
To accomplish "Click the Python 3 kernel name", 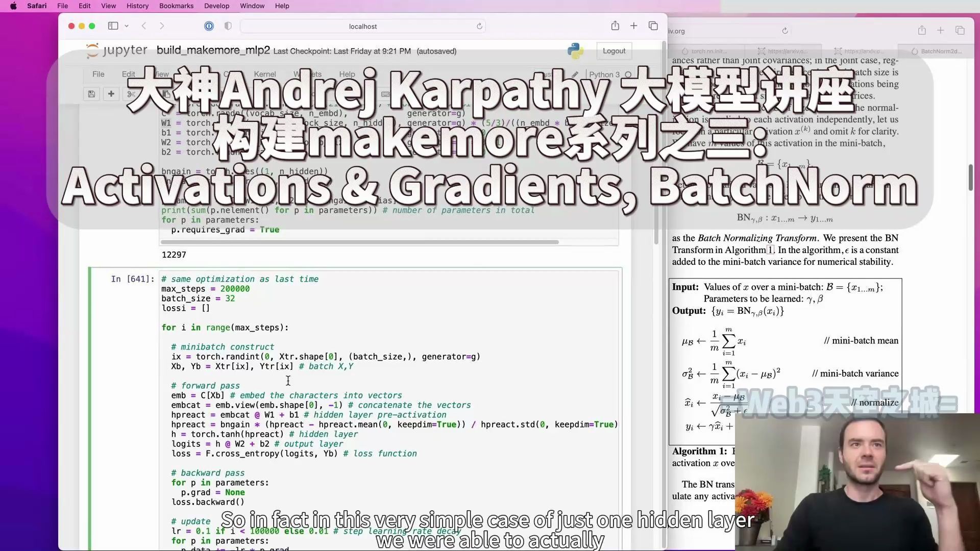I will click(605, 74).
